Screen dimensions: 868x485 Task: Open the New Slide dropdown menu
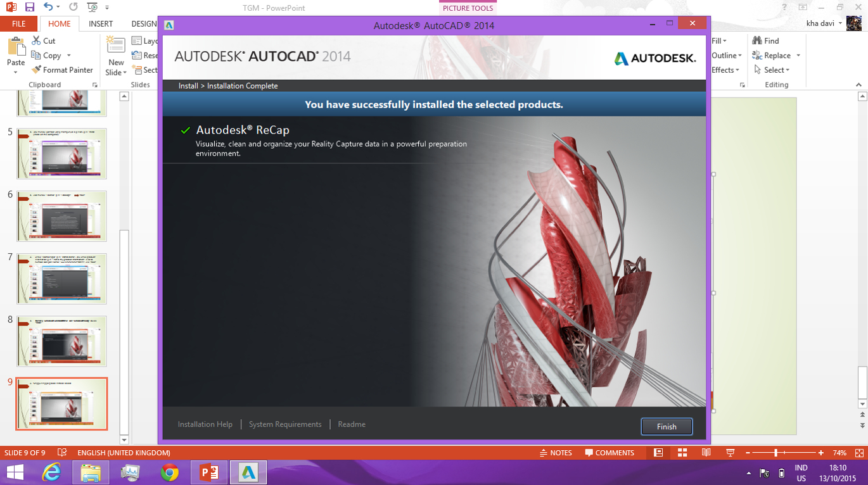[x=116, y=68]
